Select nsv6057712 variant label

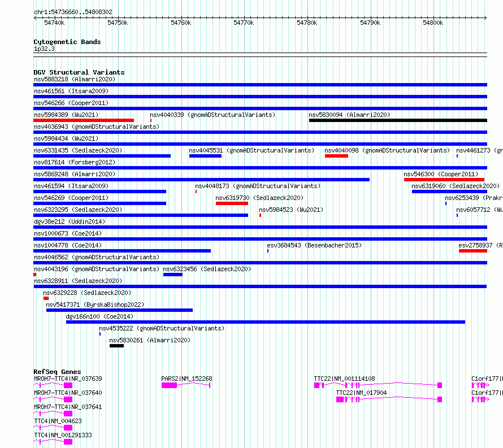click(x=480, y=210)
